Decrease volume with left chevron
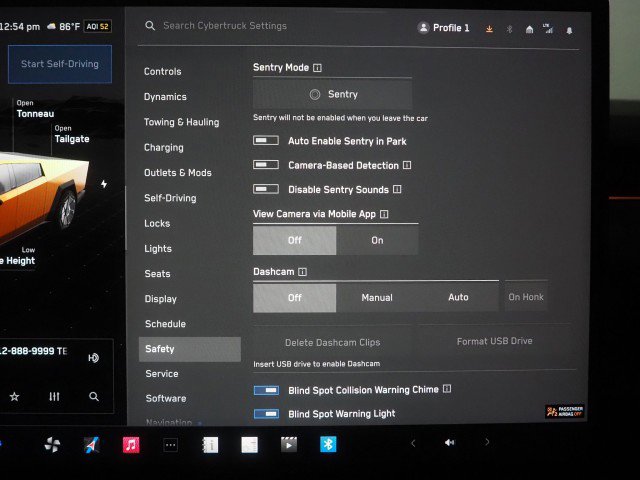Screen dimensions: 640x480 413,443
